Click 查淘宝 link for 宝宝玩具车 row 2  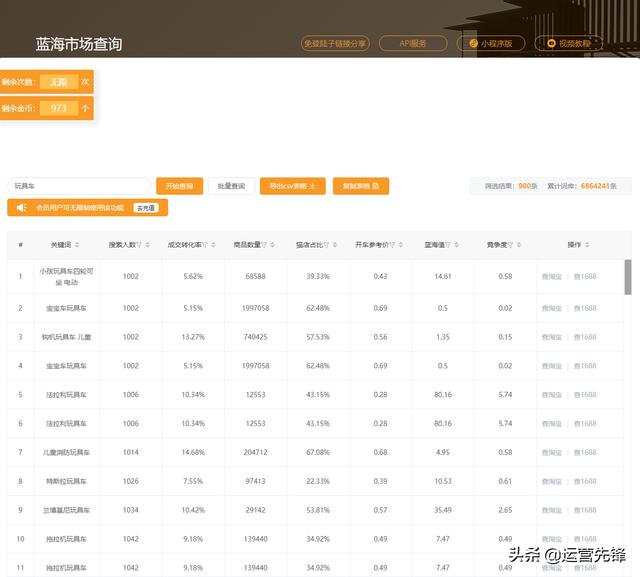pyautogui.click(x=552, y=309)
